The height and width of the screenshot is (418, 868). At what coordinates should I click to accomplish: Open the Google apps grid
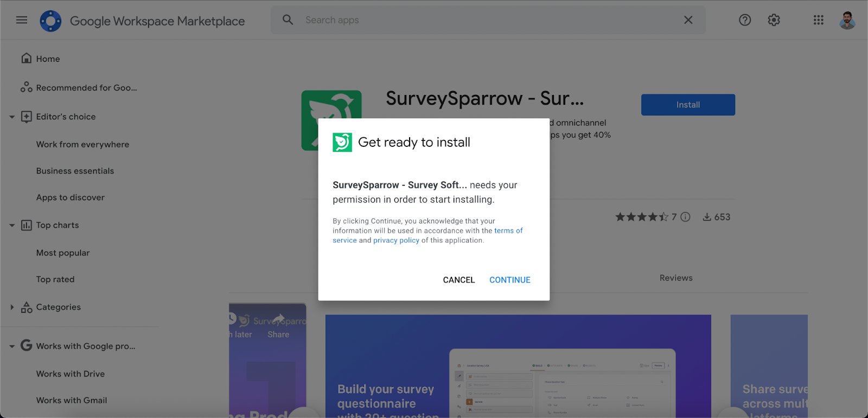pyautogui.click(x=819, y=20)
